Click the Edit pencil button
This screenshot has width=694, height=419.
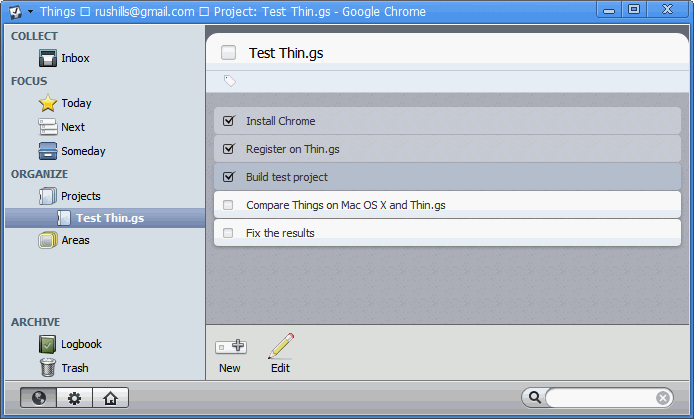[281, 354]
